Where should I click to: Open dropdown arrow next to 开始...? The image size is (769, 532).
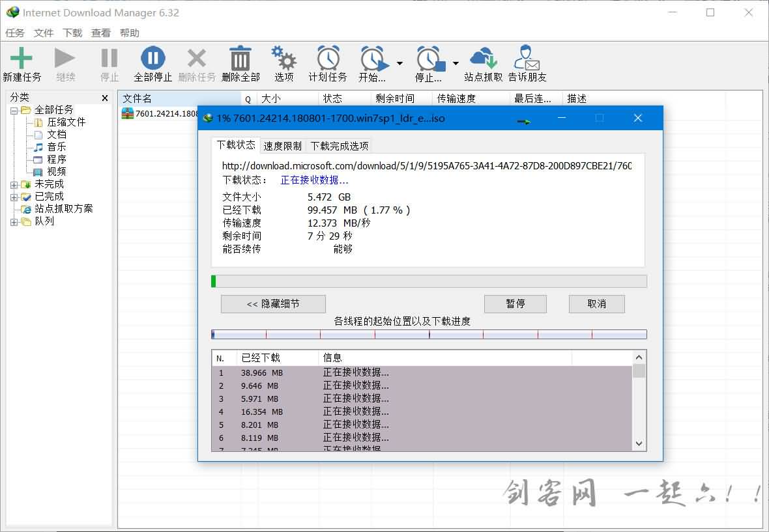click(399, 63)
